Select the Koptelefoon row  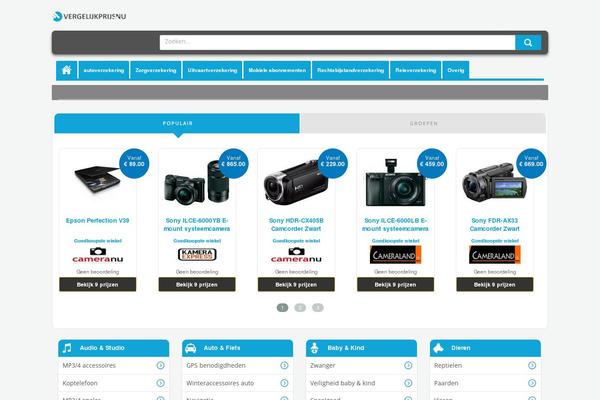[114, 383]
